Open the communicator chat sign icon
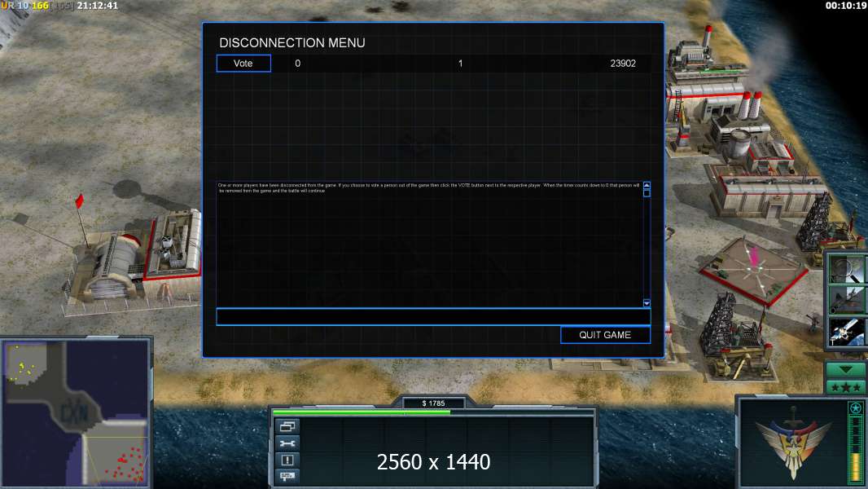The width and height of the screenshot is (868, 489). (x=287, y=476)
